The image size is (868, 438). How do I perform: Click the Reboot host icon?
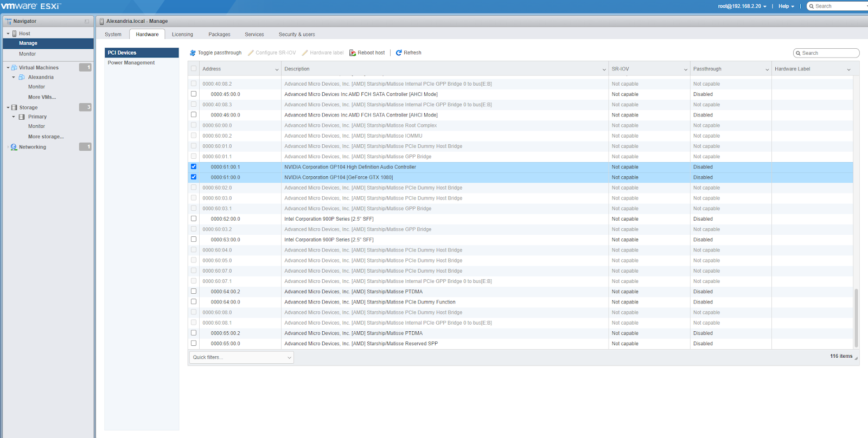click(x=353, y=53)
